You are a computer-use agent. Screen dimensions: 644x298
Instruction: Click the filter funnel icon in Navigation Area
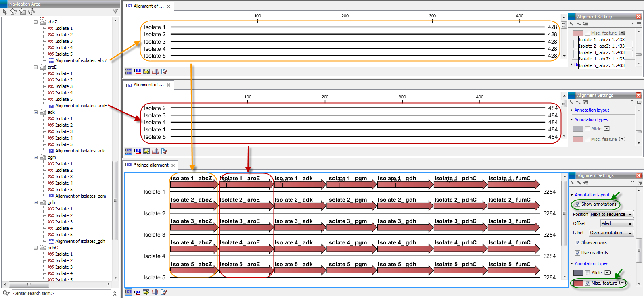click(x=115, y=12)
